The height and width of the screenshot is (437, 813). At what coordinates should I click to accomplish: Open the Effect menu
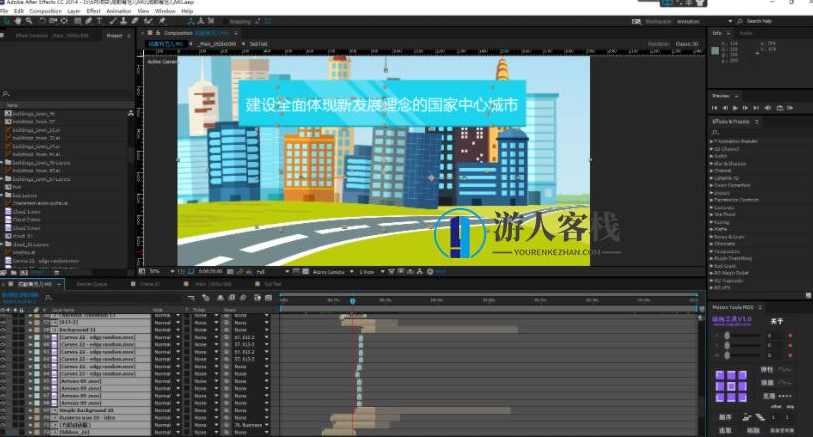[x=93, y=11]
